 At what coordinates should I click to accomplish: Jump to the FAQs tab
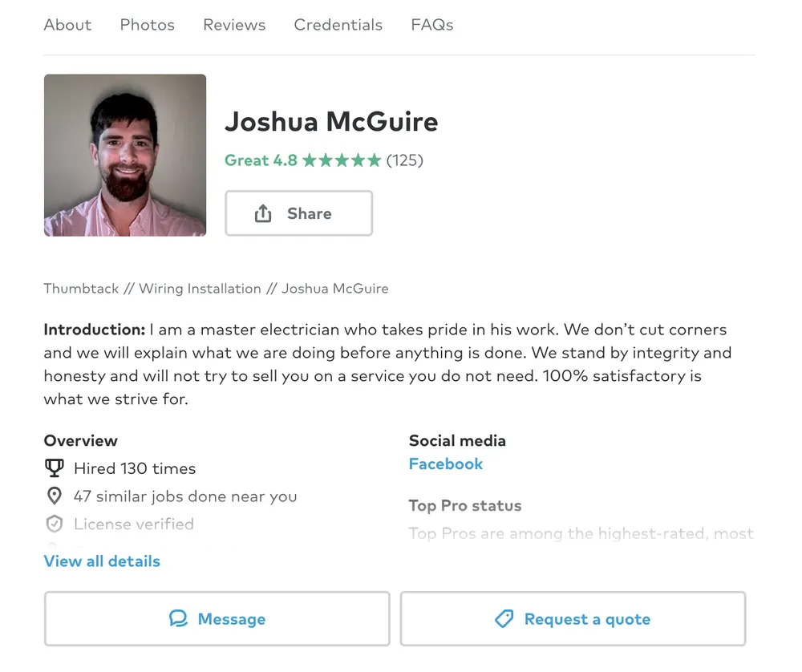click(x=431, y=25)
